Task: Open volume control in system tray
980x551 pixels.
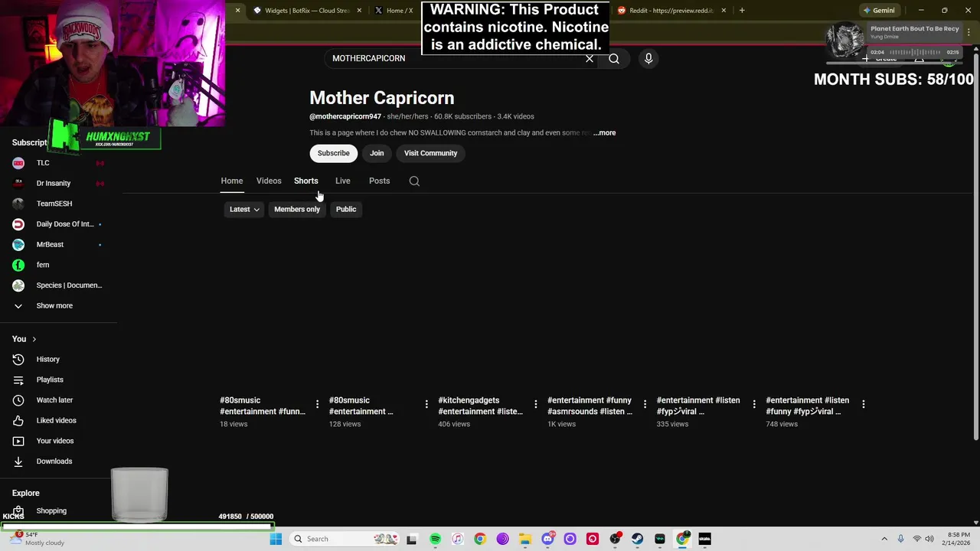Action: [x=930, y=539]
